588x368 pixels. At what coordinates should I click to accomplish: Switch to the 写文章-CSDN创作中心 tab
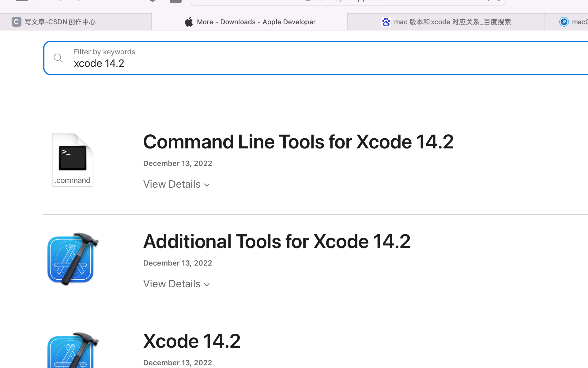[60, 22]
